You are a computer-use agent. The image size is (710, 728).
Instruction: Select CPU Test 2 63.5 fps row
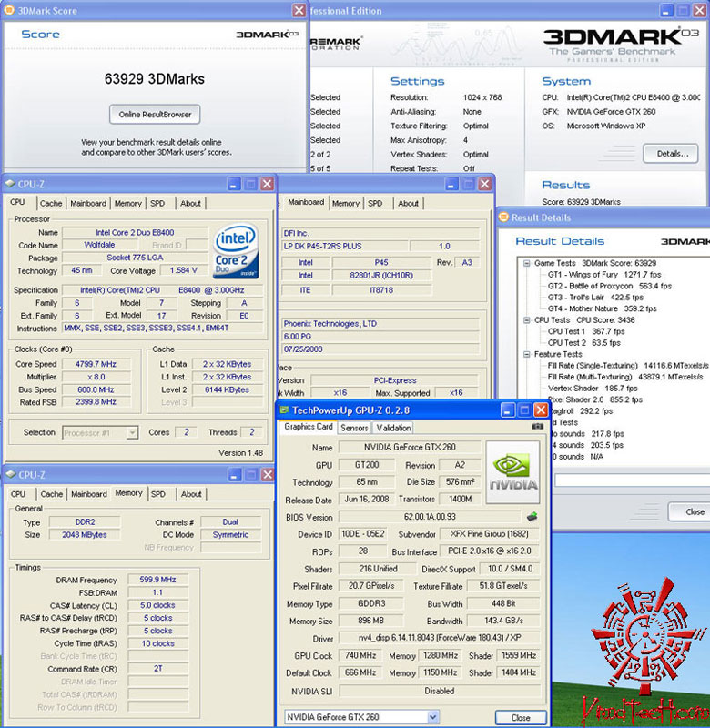point(584,343)
